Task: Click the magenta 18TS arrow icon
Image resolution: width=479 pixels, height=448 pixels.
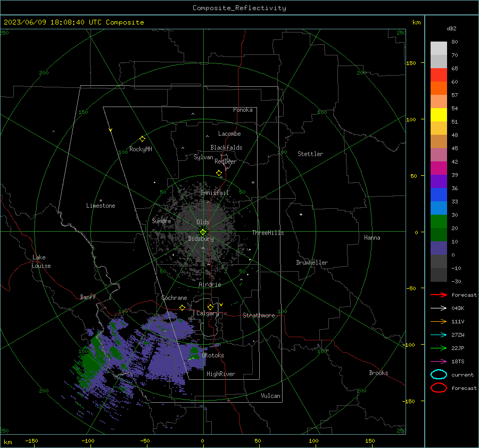Action: pos(439,362)
